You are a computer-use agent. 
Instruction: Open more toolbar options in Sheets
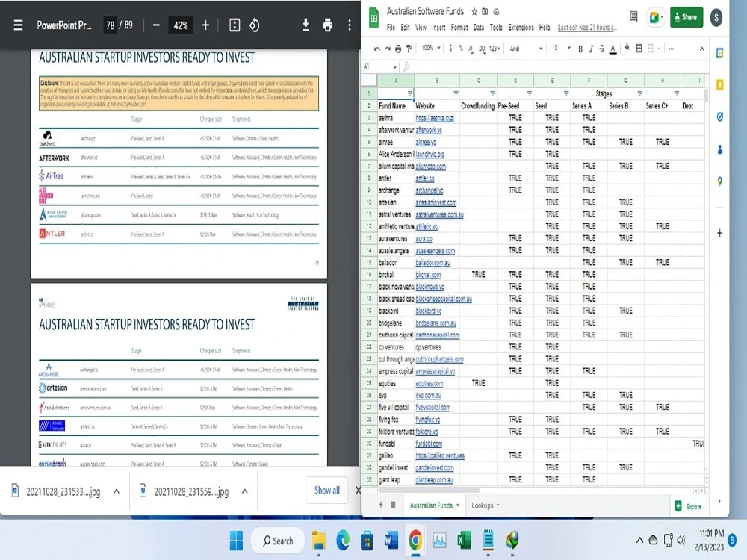tap(672, 48)
